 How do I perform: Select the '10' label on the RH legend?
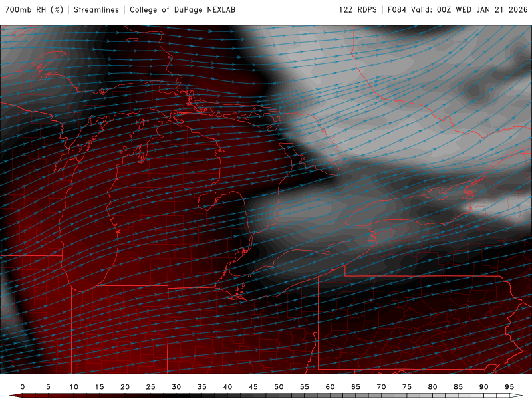point(74,387)
